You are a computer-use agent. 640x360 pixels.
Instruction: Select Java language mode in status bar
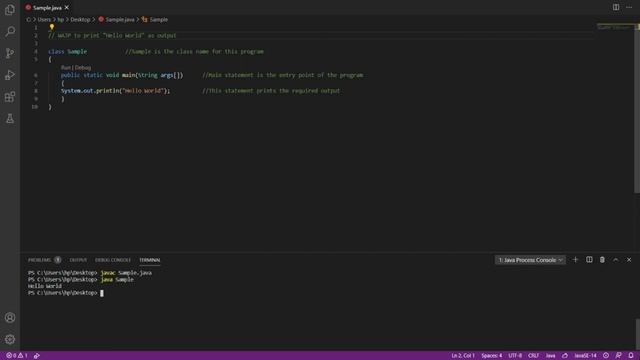pos(551,356)
